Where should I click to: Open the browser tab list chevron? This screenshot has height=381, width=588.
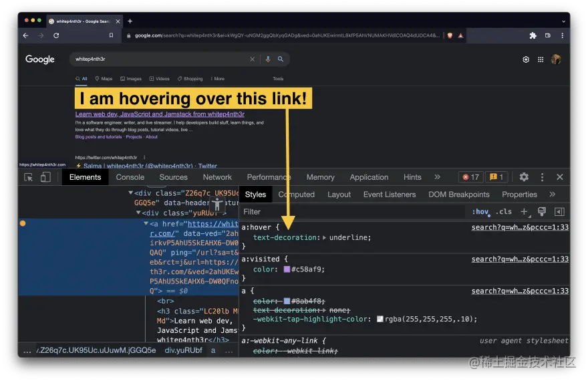click(563, 21)
